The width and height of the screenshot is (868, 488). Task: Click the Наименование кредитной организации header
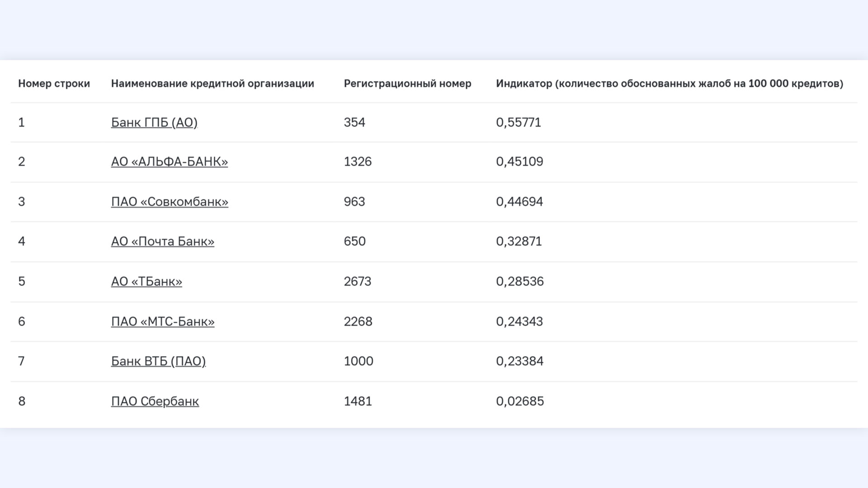point(212,84)
